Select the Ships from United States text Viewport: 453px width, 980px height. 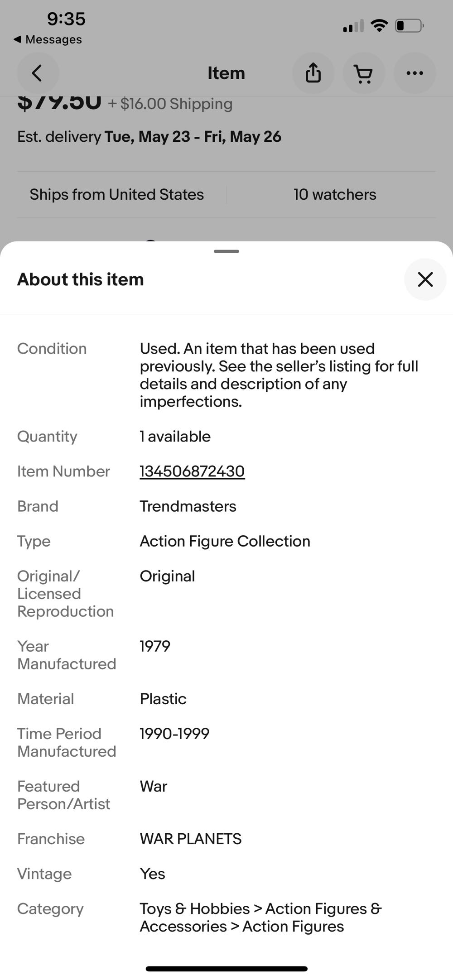click(x=116, y=194)
